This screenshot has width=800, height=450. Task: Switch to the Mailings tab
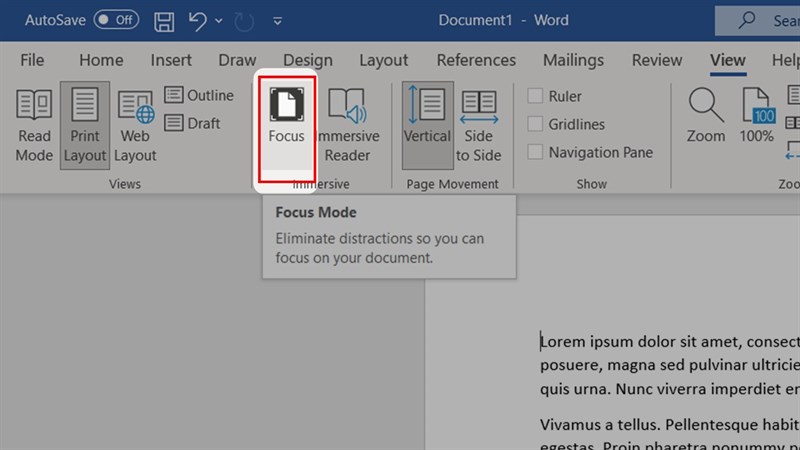click(x=573, y=60)
